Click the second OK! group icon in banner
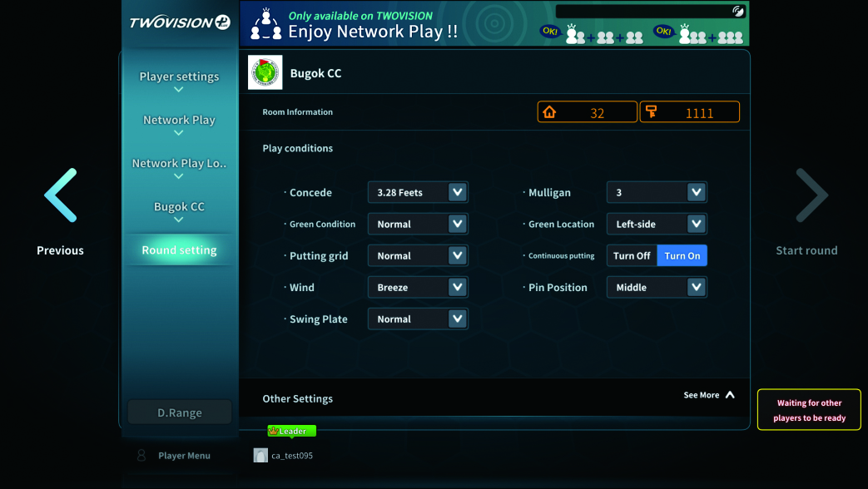This screenshot has width=868, height=489. 698,34
